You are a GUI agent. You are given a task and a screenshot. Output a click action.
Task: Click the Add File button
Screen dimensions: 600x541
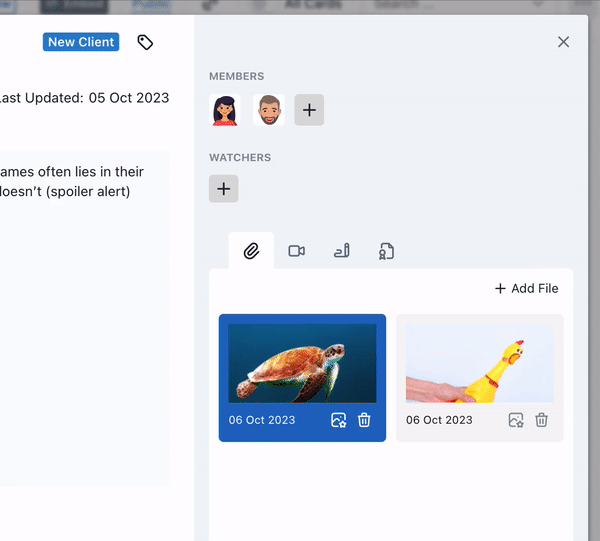(526, 288)
